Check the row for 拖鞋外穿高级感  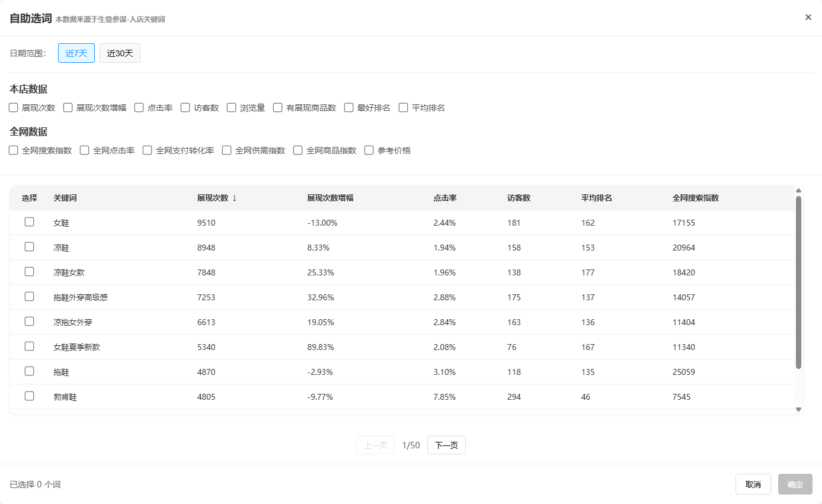click(29, 297)
